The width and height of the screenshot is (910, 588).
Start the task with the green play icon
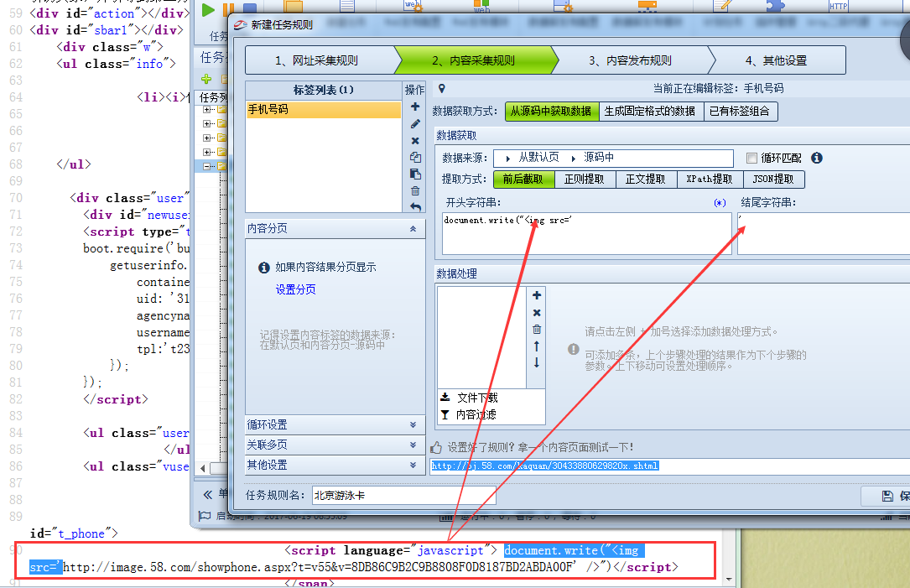(x=208, y=10)
